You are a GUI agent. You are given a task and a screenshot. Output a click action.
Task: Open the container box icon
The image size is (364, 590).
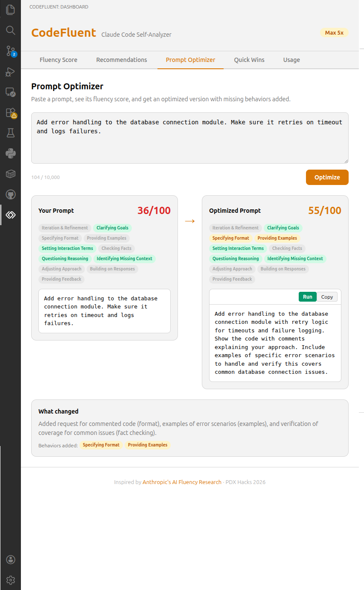pyautogui.click(x=10, y=174)
